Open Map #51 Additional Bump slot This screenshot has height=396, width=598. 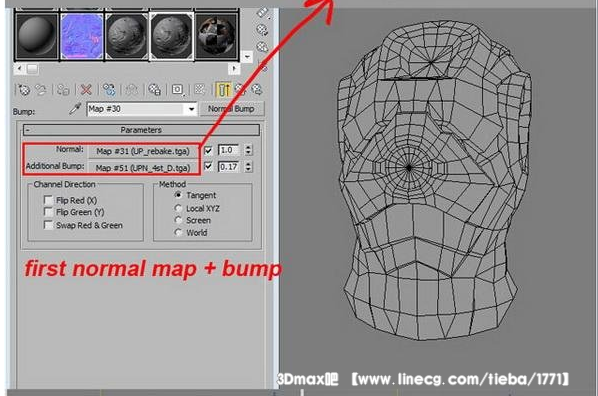[143, 168]
